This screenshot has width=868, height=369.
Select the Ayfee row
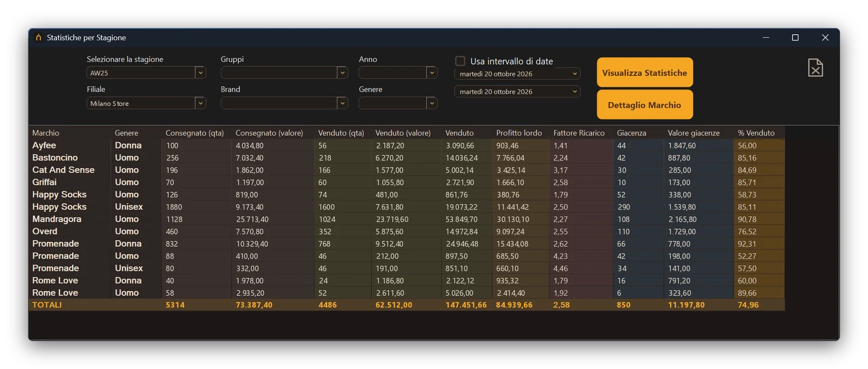pos(407,145)
